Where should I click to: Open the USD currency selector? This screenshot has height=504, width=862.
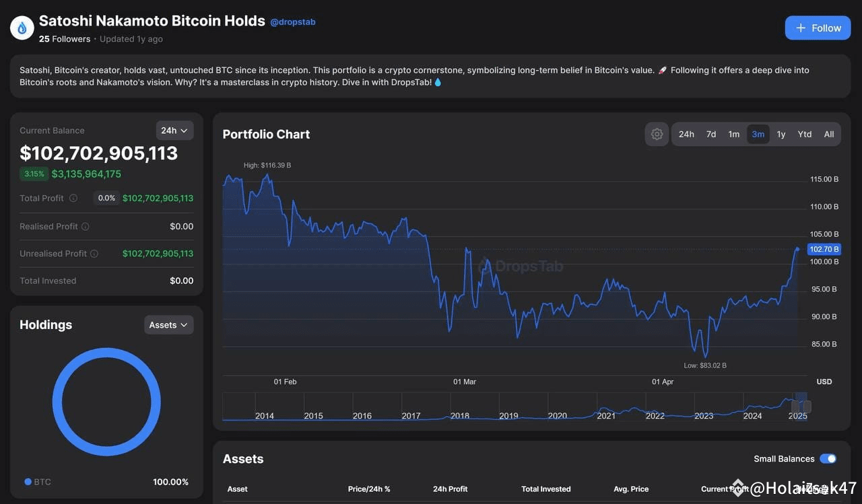point(824,382)
